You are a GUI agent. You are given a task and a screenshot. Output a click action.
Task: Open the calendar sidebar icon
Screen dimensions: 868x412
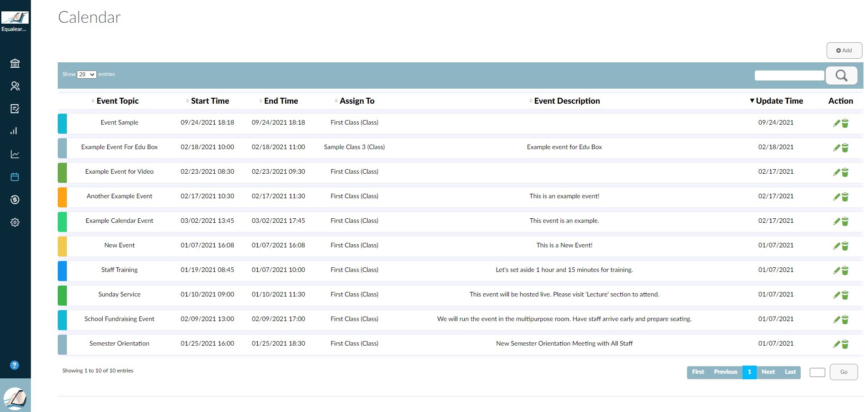[15, 177]
